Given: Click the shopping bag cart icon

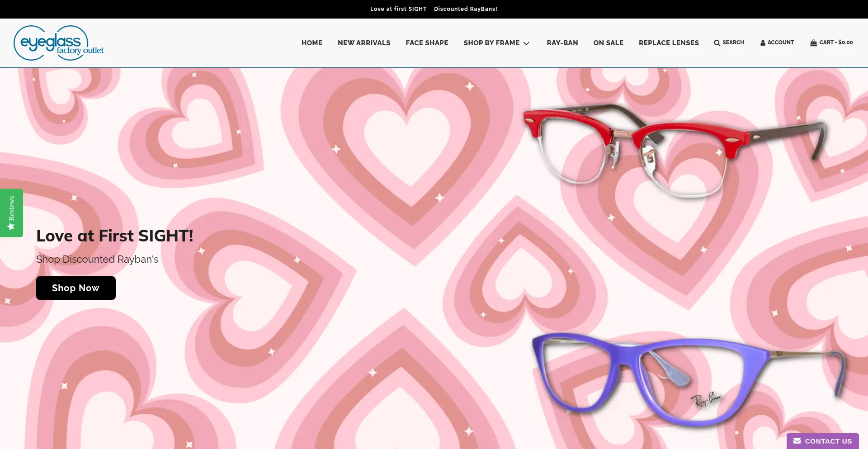Looking at the screenshot, I should 813,43.
